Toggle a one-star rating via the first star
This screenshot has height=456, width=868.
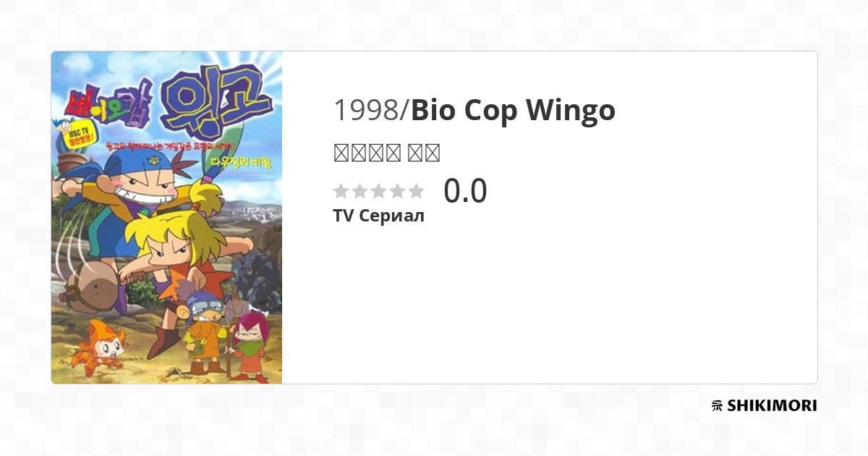340,190
